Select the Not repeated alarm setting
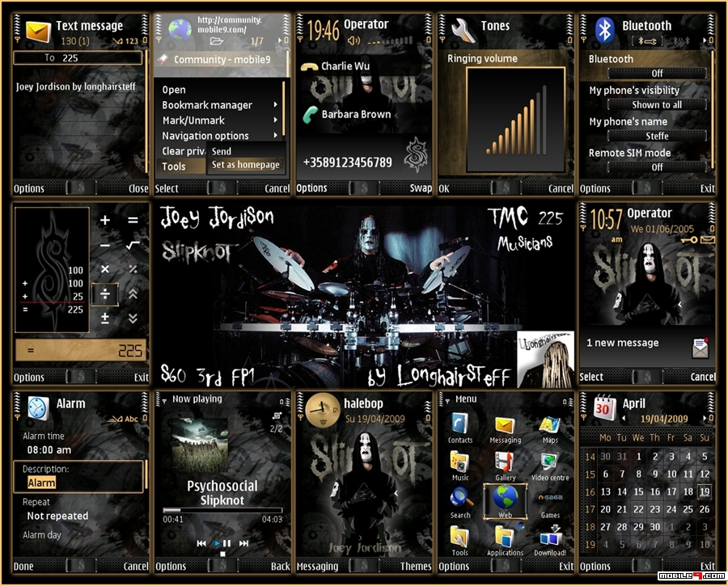This screenshot has width=728, height=586. pyautogui.click(x=57, y=516)
